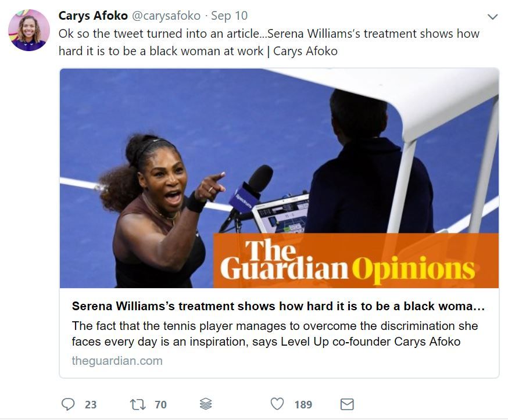Image resolution: width=508 pixels, height=420 pixels.
Task: Click the Buffer stacked layers icon
Action: click(206, 404)
